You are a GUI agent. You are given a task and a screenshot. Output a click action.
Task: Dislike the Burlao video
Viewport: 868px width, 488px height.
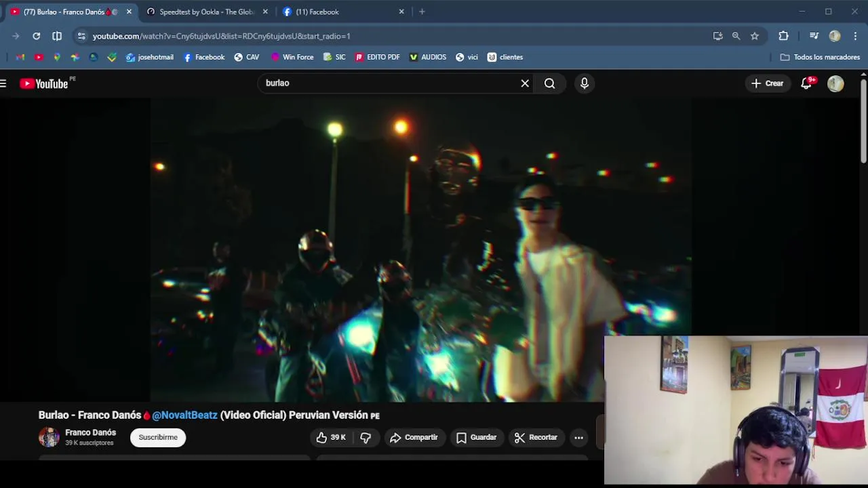point(366,438)
